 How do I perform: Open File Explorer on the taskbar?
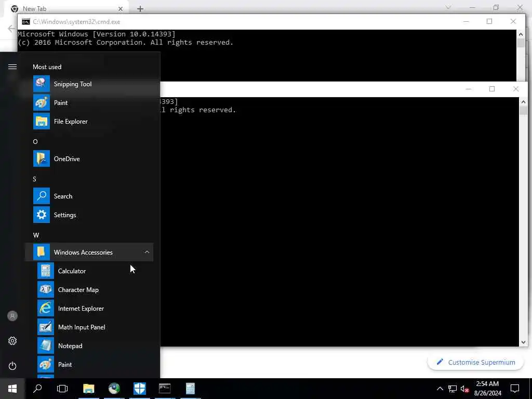click(x=88, y=389)
